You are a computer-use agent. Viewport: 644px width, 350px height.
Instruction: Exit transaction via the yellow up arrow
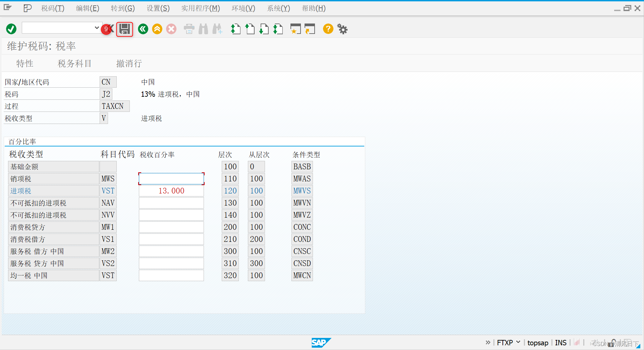157,29
